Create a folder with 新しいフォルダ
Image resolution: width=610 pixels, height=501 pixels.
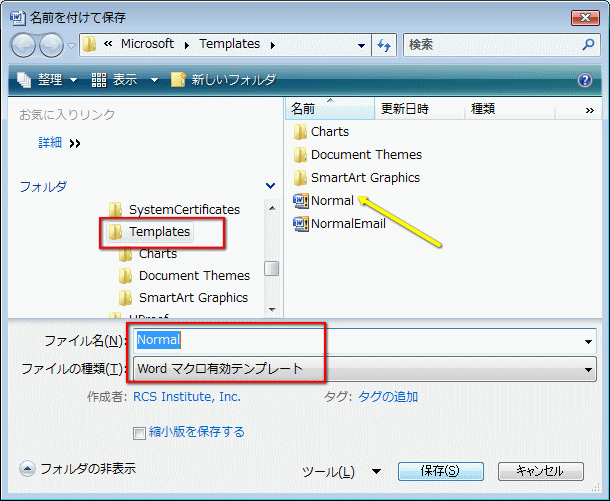224,80
